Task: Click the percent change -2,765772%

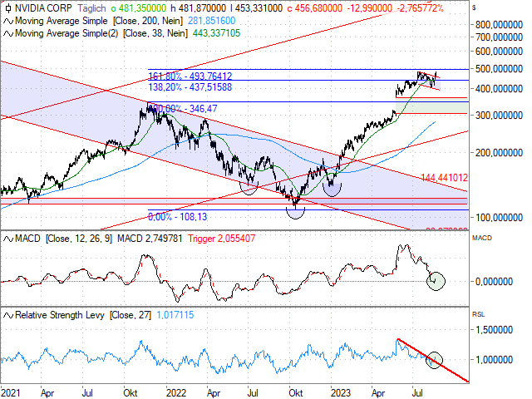Action: pyautogui.click(x=421, y=8)
